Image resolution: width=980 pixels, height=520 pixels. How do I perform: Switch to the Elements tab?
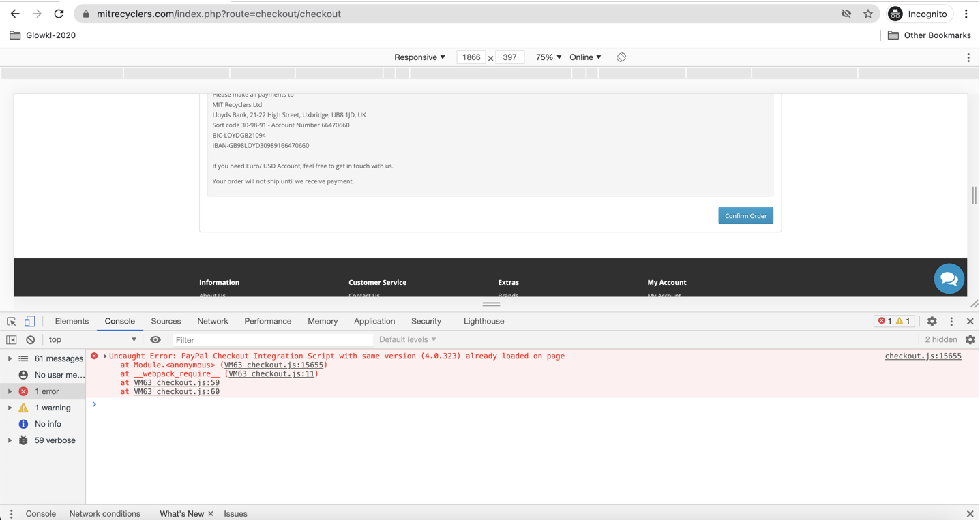coord(72,321)
